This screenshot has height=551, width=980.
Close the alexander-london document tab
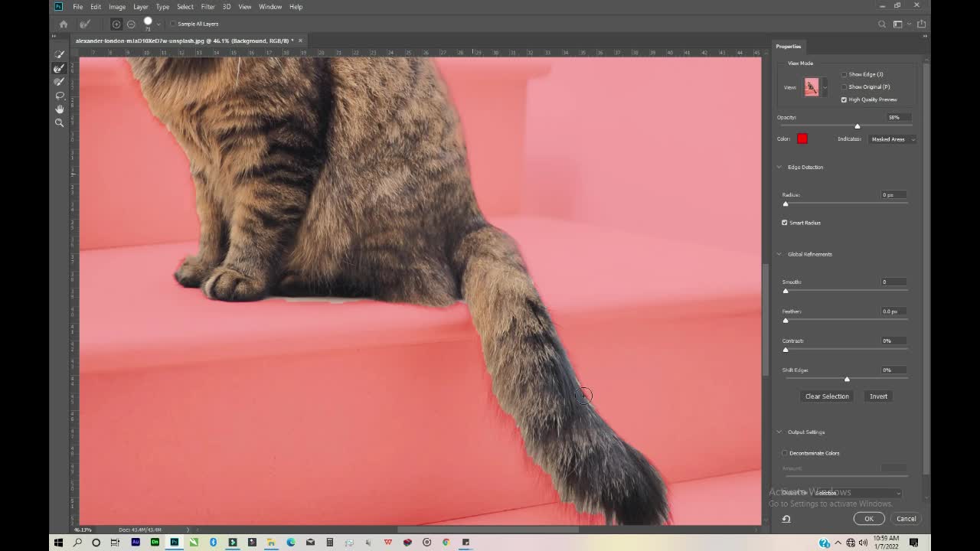(300, 41)
